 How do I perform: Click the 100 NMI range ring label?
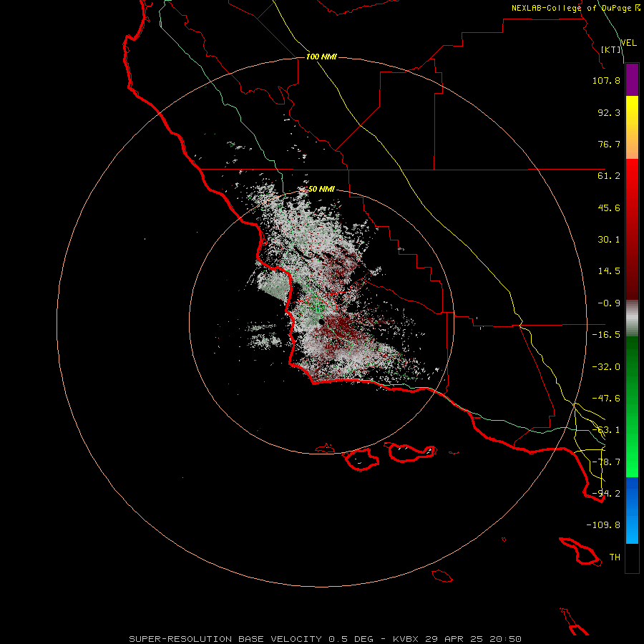[x=321, y=57]
